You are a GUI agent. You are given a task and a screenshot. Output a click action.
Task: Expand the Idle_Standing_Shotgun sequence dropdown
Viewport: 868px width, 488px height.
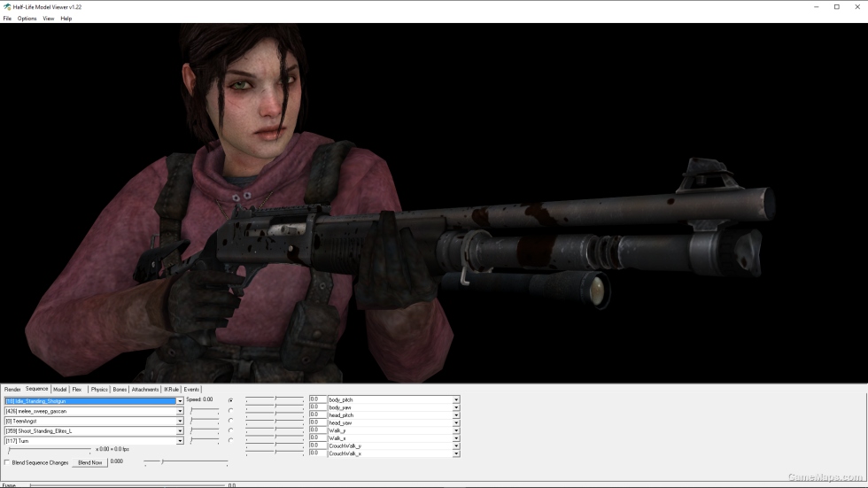coord(179,401)
